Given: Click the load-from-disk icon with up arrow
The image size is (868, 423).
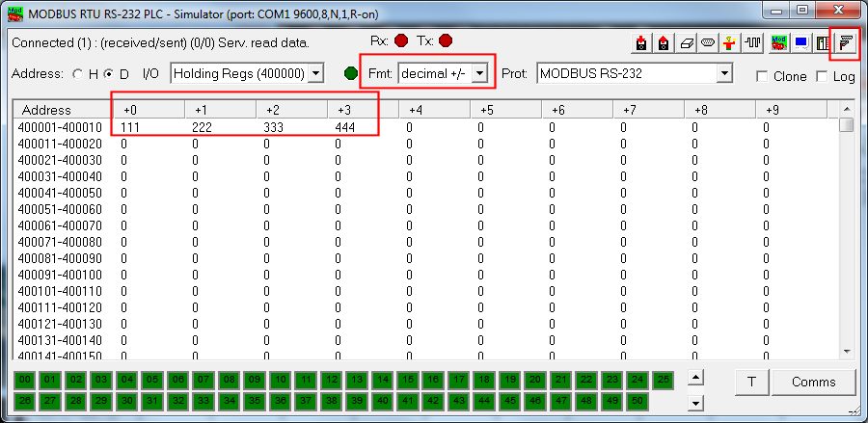Looking at the screenshot, I should 664,42.
